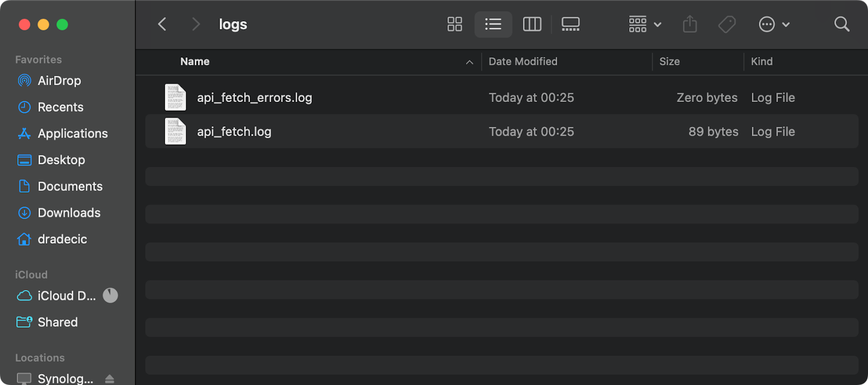Open Applications in sidebar
The width and height of the screenshot is (868, 385).
click(x=73, y=133)
